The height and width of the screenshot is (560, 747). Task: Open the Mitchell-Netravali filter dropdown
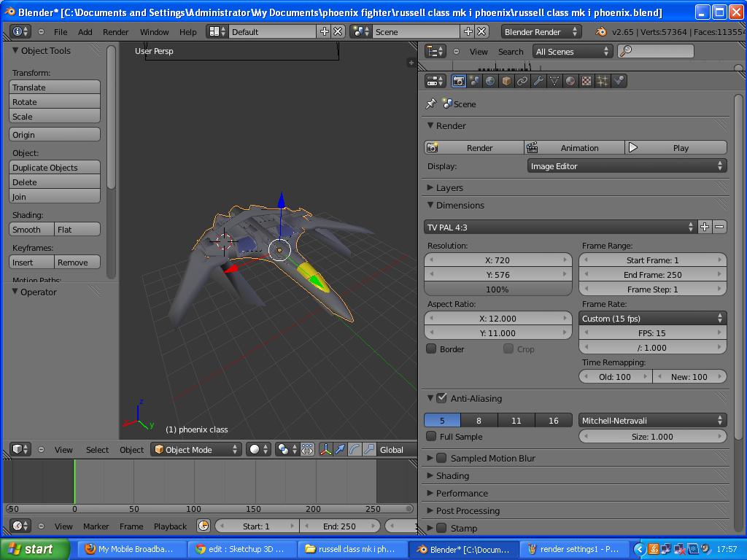click(x=651, y=420)
